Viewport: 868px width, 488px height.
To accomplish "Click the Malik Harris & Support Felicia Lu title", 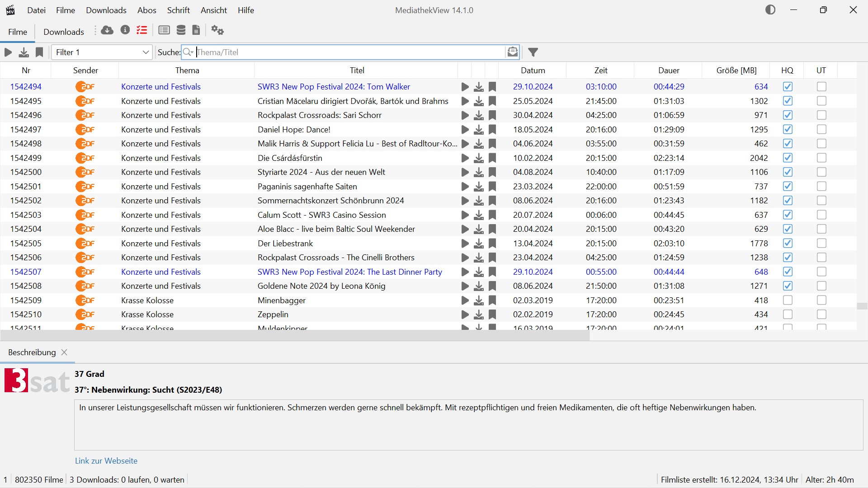I will pos(357,144).
